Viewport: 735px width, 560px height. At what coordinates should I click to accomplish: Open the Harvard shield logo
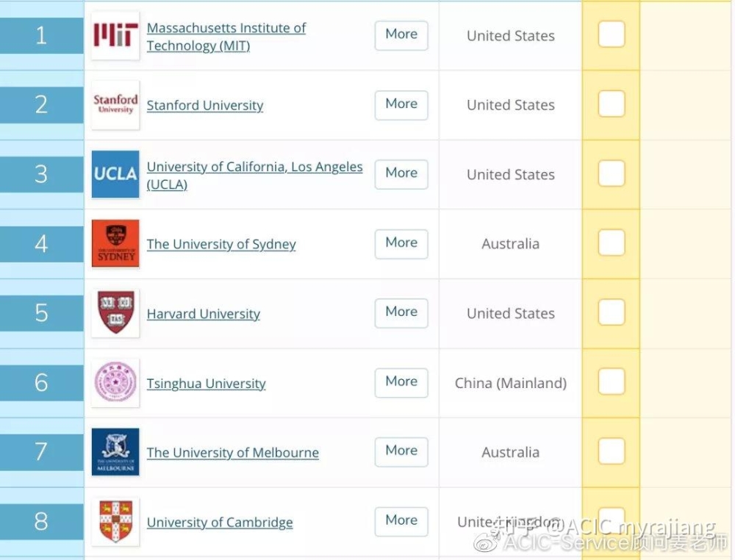coord(115,312)
